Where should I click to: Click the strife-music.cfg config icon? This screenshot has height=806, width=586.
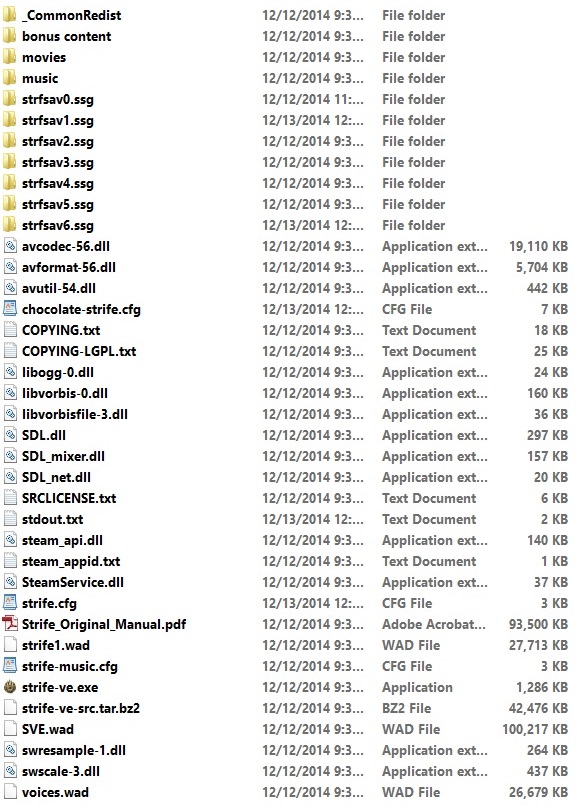(x=10, y=666)
